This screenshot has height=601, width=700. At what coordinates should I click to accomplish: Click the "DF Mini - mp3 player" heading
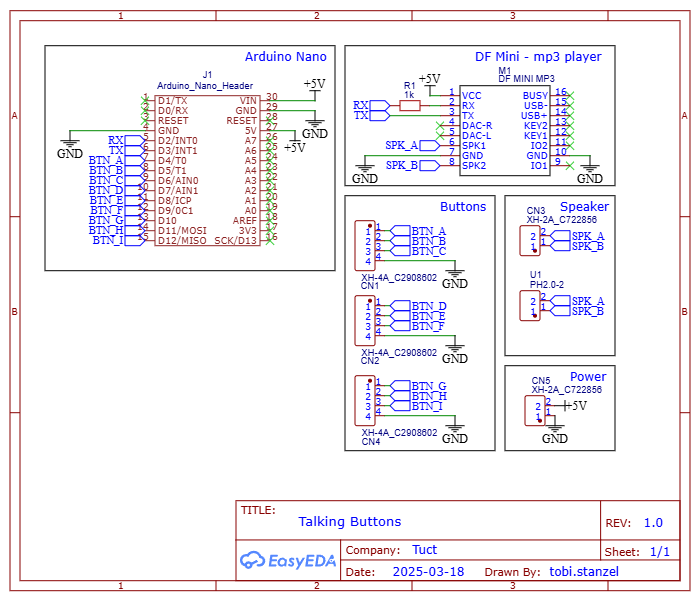pos(538,57)
